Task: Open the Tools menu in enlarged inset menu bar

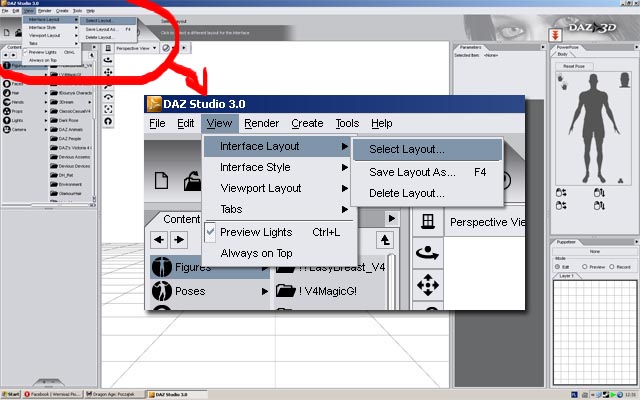Action: click(347, 123)
